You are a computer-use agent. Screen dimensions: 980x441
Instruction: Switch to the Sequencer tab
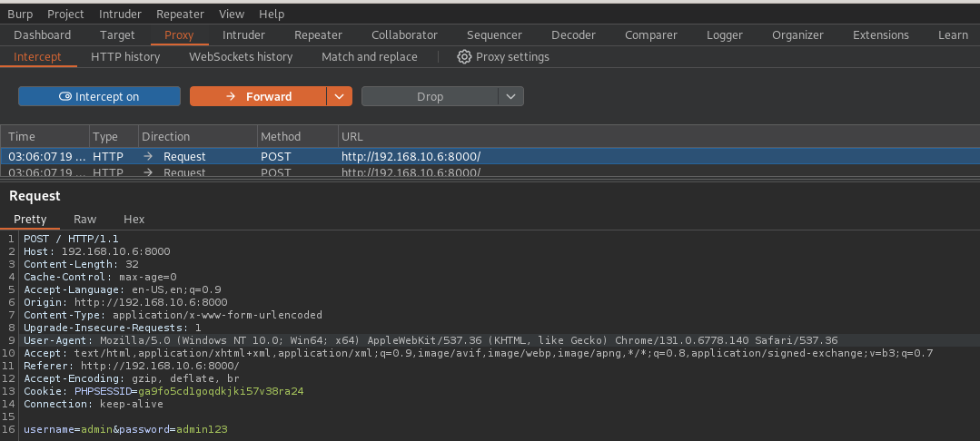pos(494,35)
